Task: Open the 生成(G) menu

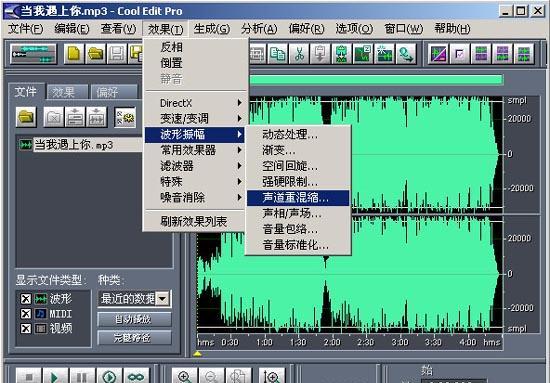Action: pos(212,29)
